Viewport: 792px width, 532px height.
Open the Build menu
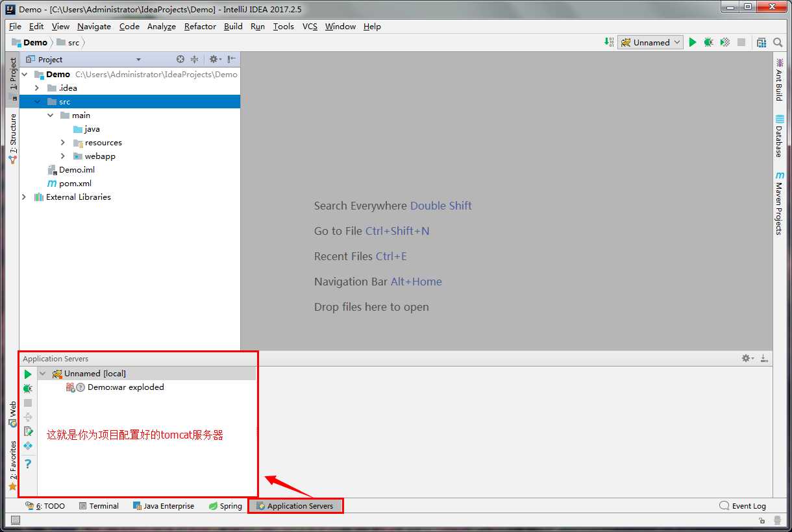pos(233,26)
